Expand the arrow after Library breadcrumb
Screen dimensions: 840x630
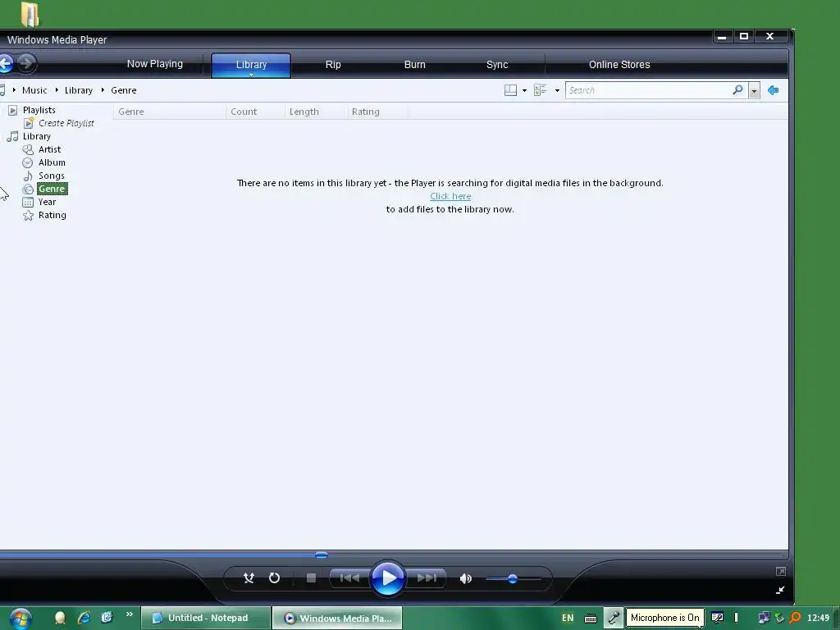[x=103, y=90]
